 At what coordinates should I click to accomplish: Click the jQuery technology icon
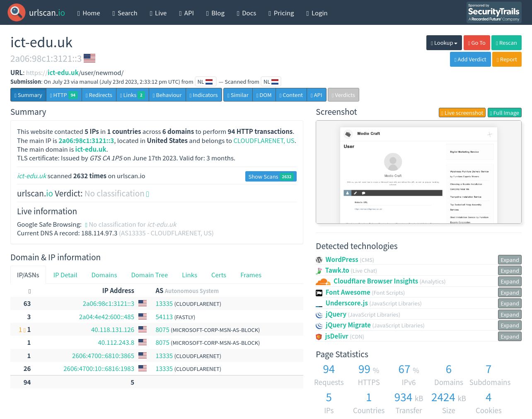tap(319, 315)
